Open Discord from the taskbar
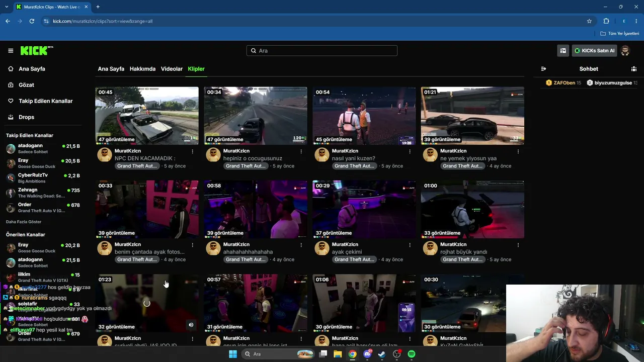This screenshot has height=362, width=644. (x=367, y=354)
